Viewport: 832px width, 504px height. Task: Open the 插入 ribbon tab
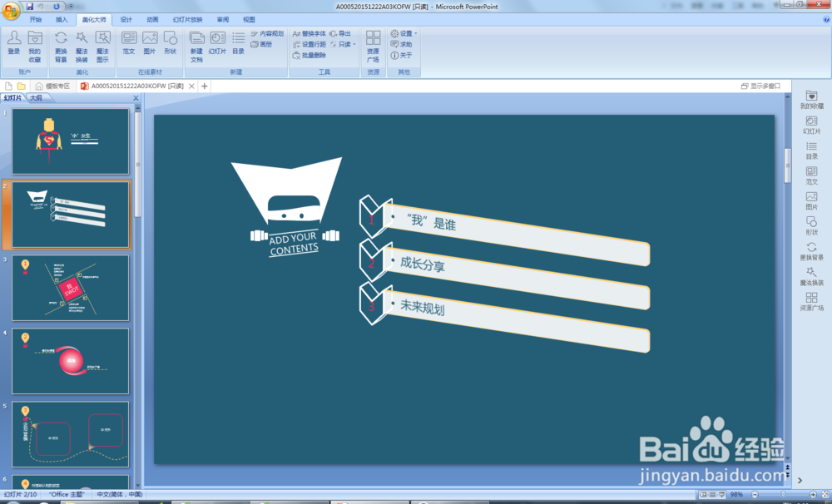62,20
